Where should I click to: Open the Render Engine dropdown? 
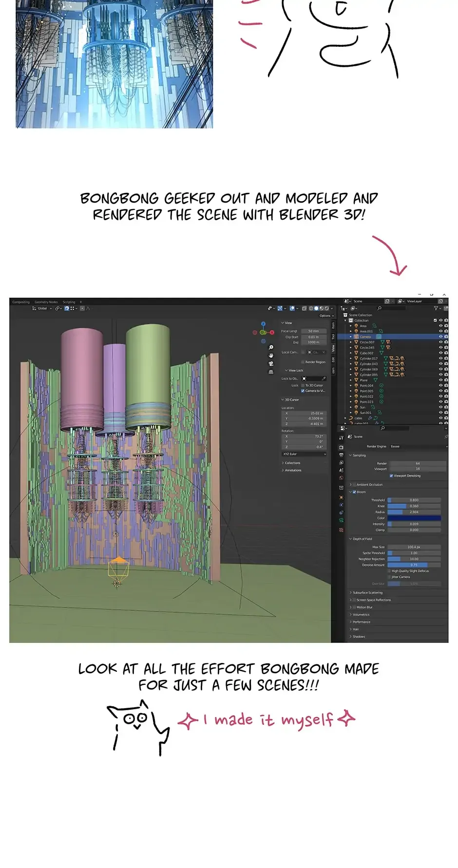pos(418,446)
